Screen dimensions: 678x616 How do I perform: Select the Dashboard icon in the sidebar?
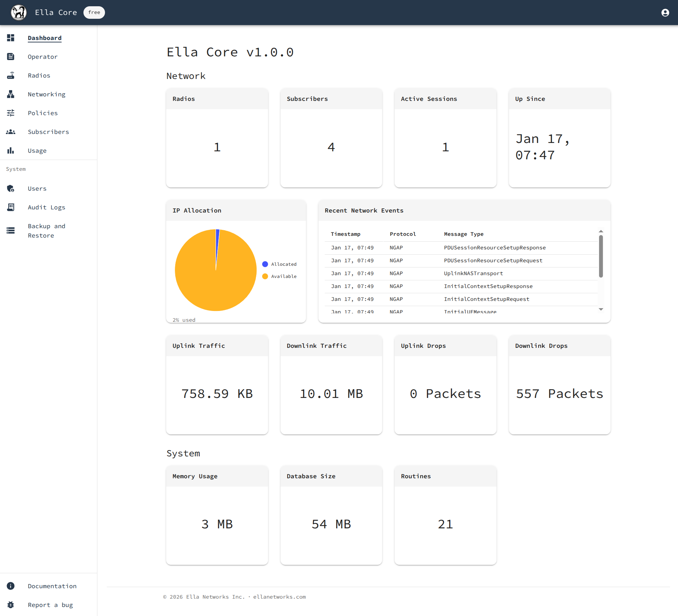point(11,38)
